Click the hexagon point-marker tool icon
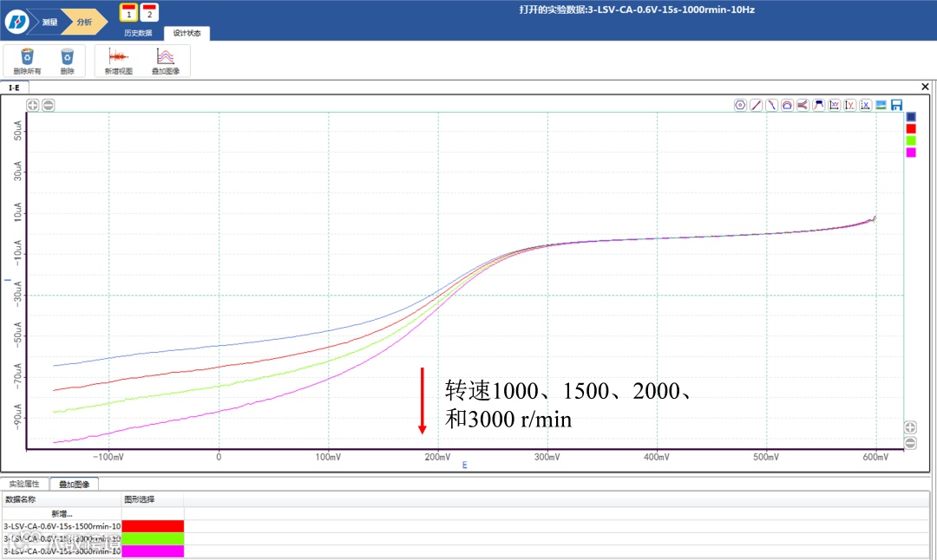 [740, 105]
